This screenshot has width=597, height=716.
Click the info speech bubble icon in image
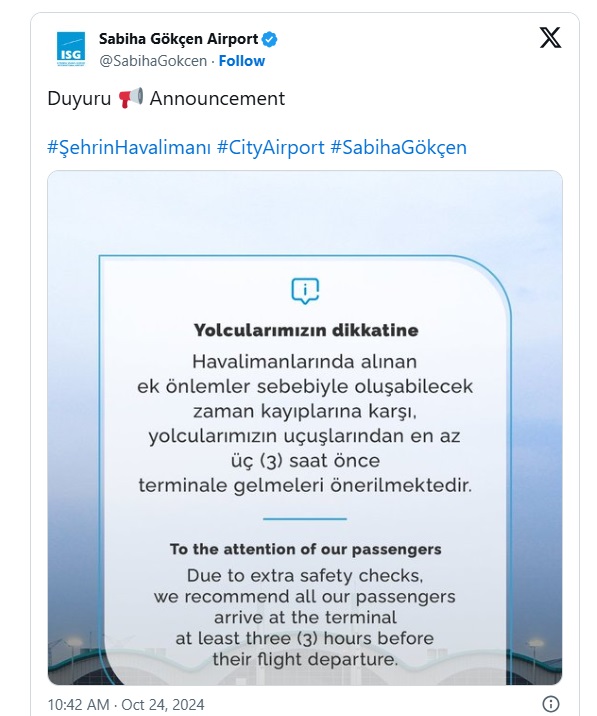click(x=305, y=290)
